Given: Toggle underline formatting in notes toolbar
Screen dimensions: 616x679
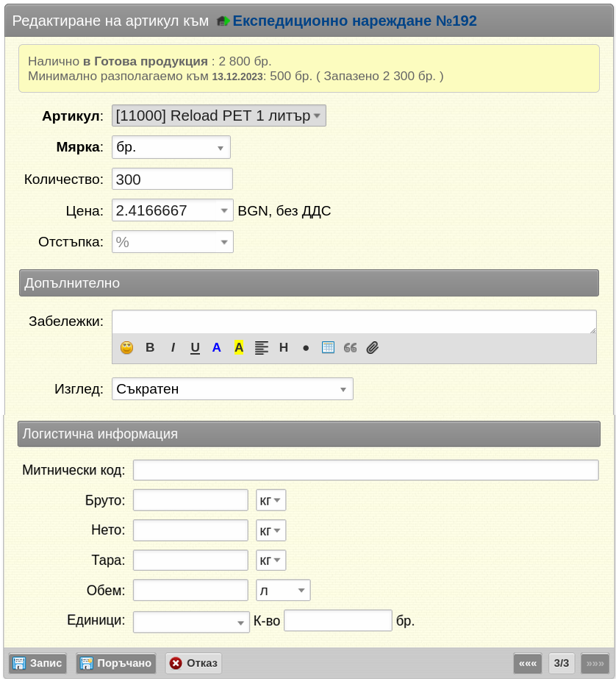Looking at the screenshot, I should pos(195,348).
